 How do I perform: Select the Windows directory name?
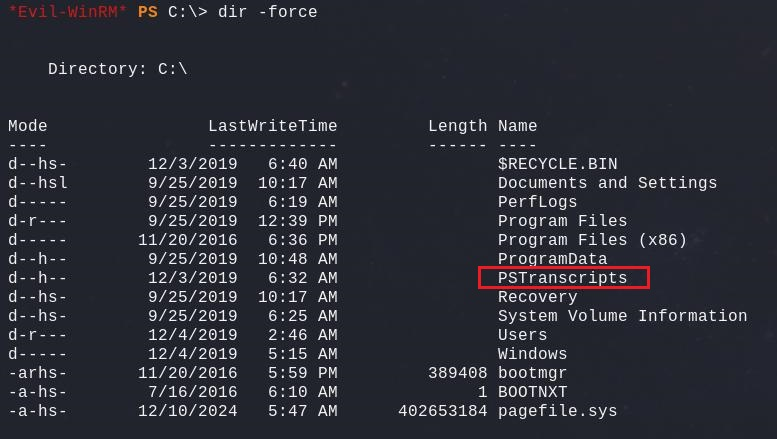pyautogui.click(x=532, y=354)
